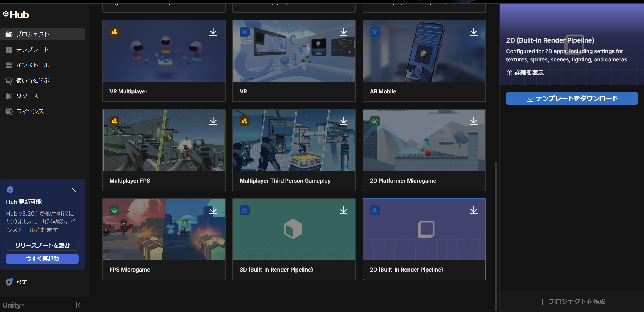Pick the Multiplayer FPS template thumbnail
The height and width of the screenshot is (312, 644).
coord(164,140)
